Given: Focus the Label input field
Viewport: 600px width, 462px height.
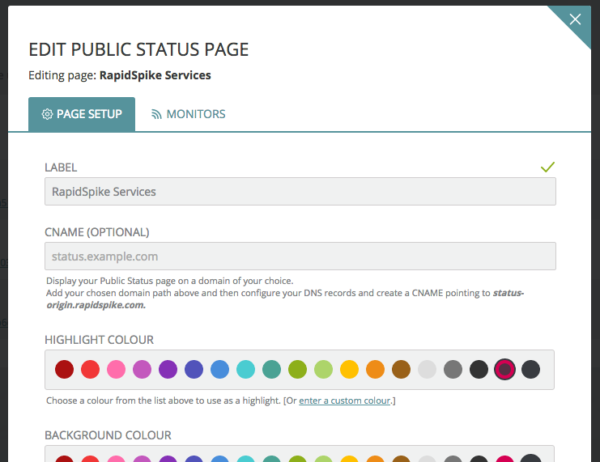Looking at the screenshot, I should [300, 191].
